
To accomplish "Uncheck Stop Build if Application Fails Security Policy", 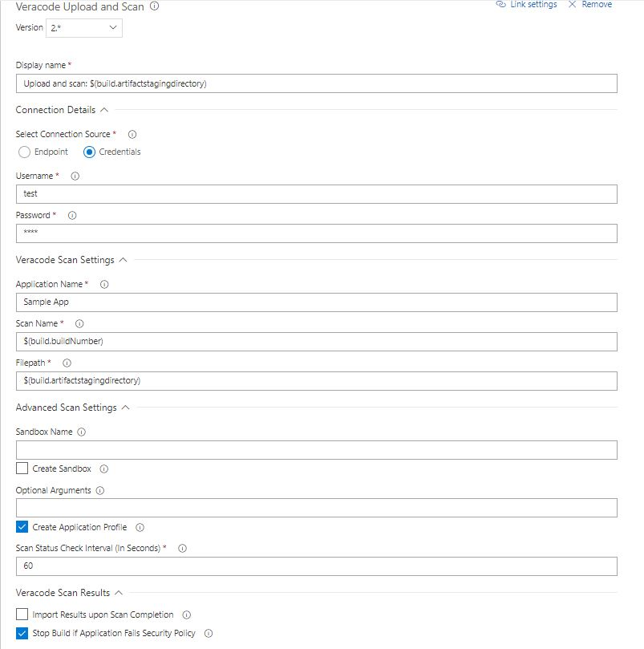I will [x=22, y=633].
